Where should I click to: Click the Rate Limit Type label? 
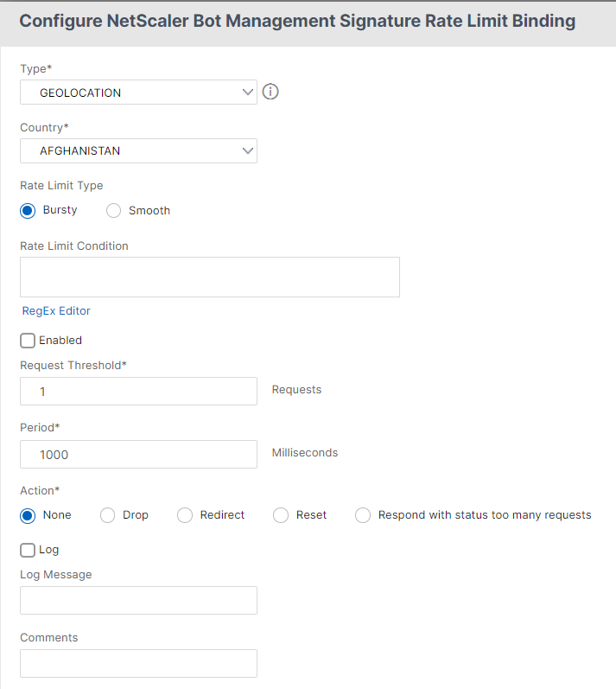point(61,185)
